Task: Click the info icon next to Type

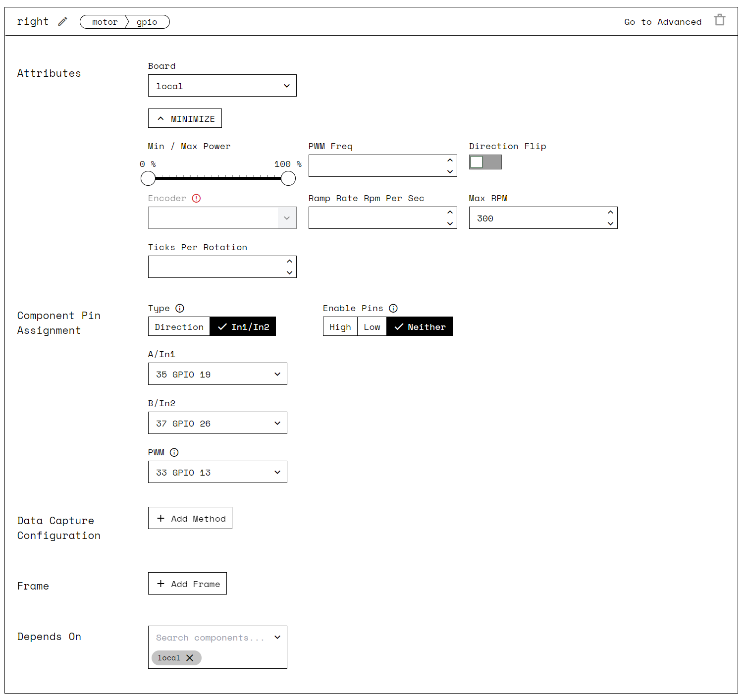Action: tap(180, 308)
